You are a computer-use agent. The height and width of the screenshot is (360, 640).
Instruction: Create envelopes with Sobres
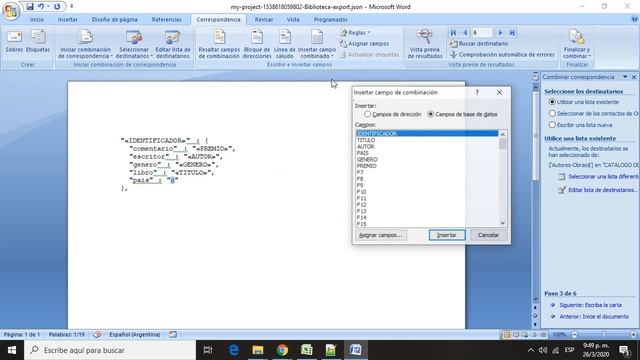14,42
